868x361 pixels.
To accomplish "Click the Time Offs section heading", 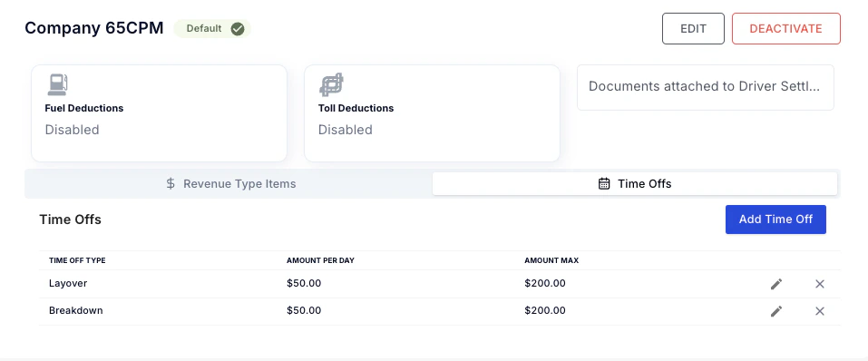I will [x=71, y=220].
